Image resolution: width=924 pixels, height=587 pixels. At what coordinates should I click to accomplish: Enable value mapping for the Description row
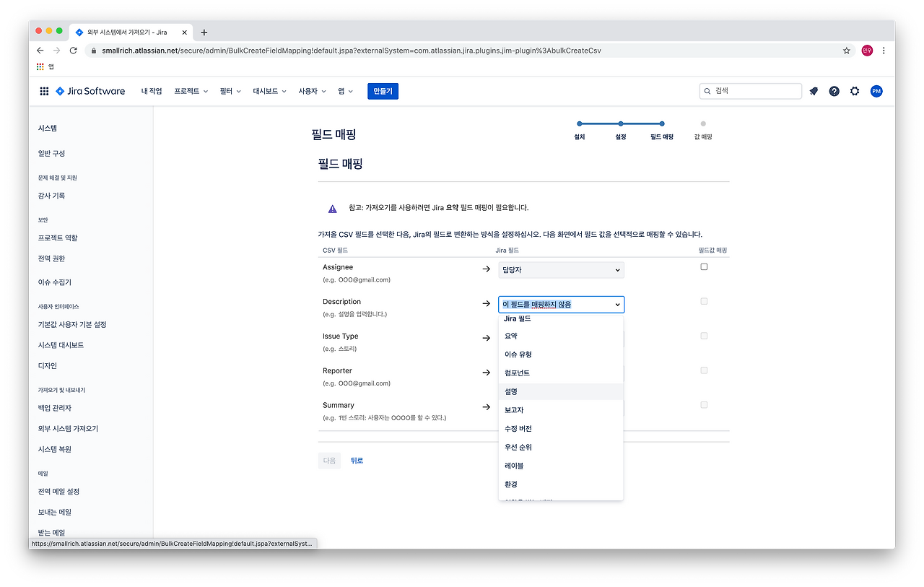(704, 301)
